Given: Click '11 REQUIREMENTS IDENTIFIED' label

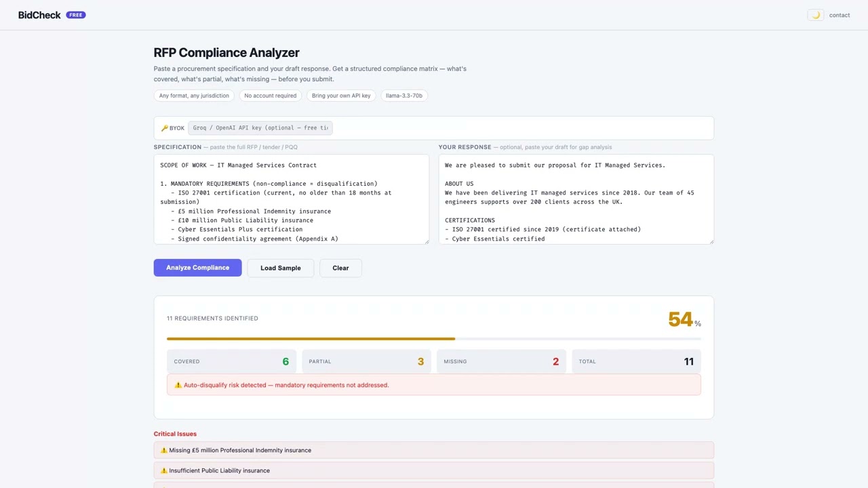Looking at the screenshot, I should coord(212,318).
